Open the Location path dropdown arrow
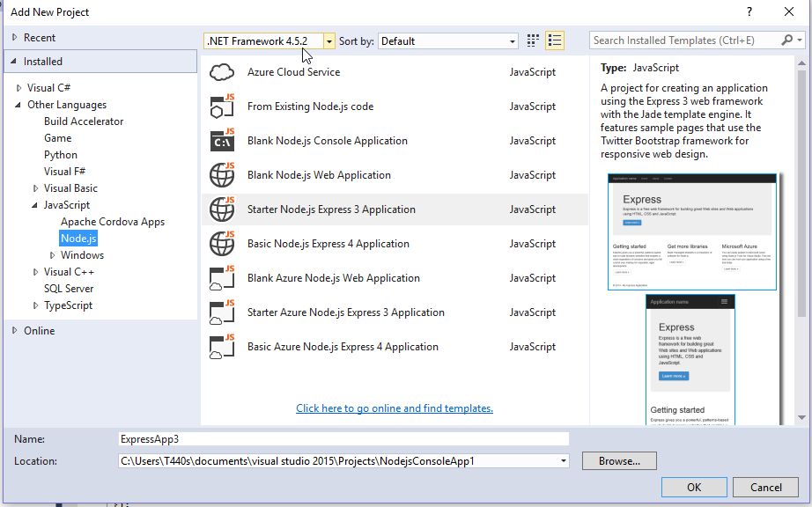Image resolution: width=812 pixels, height=507 pixels. (x=562, y=460)
